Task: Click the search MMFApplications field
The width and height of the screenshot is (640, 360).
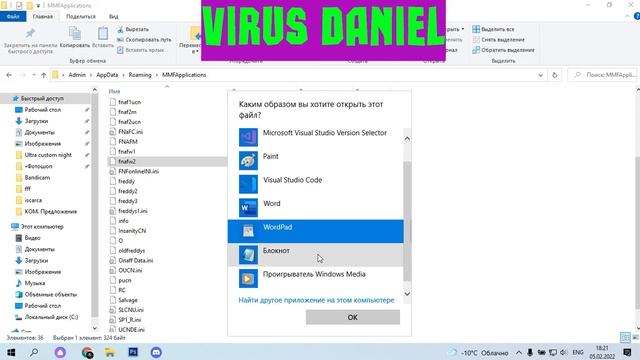Action: [603, 75]
